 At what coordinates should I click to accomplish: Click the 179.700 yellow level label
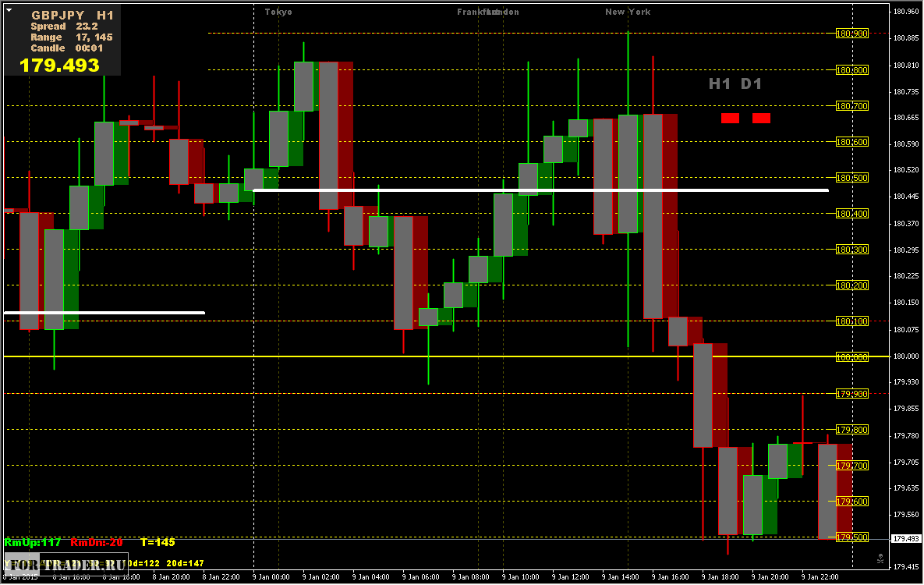pyautogui.click(x=852, y=466)
